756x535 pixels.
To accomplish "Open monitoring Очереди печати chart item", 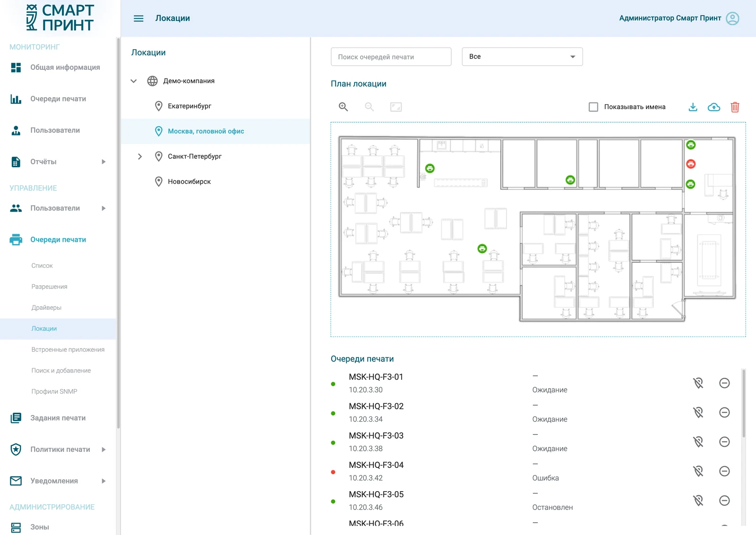I will [58, 99].
